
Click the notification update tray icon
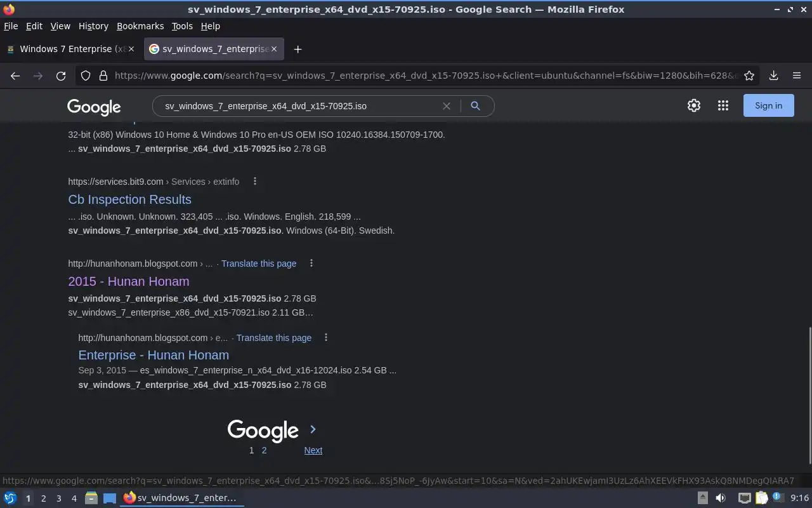tap(778, 498)
